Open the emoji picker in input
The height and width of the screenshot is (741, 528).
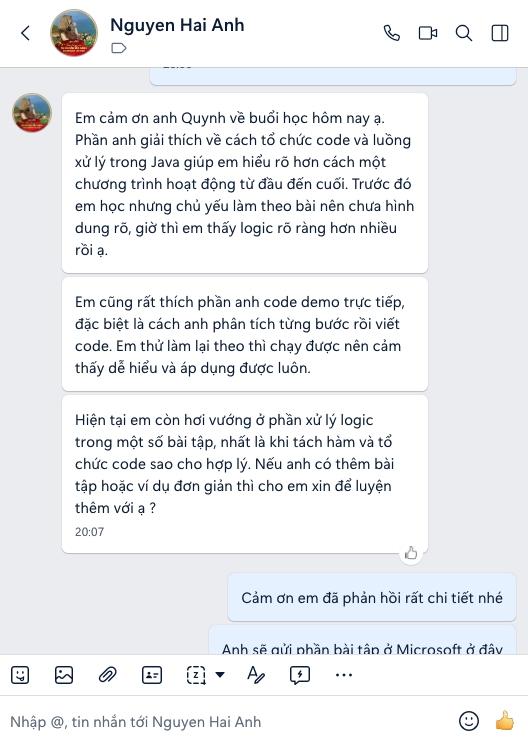tap(469, 721)
